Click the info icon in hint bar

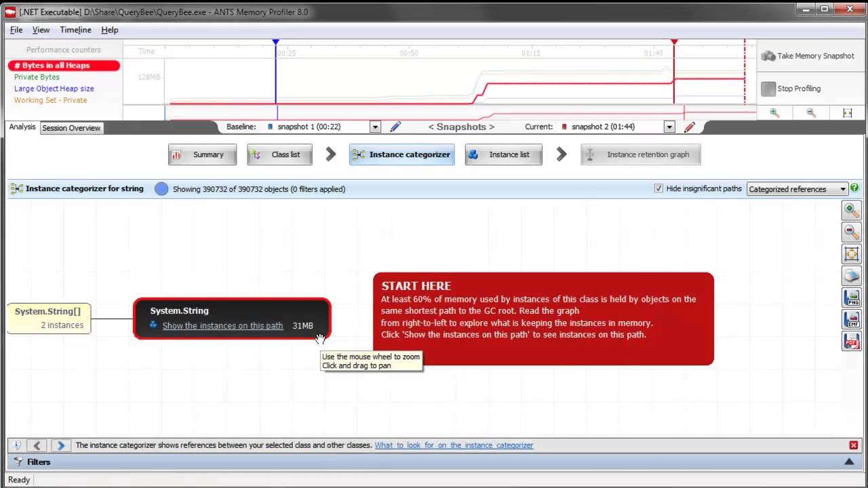point(17,445)
